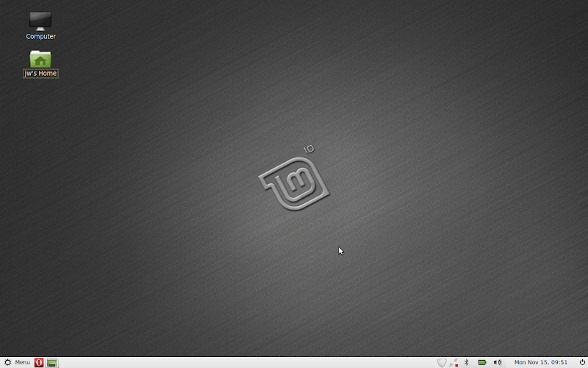Open update manager shield tray icon
The height and width of the screenshot is (368, 588).
point(442,362)
